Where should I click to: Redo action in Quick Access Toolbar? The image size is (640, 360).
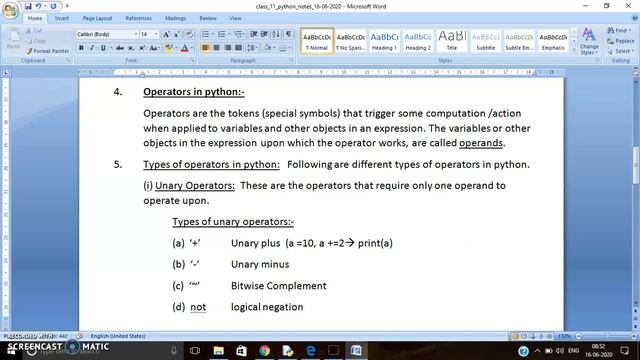pyautogui.click(x=53, y=6)
